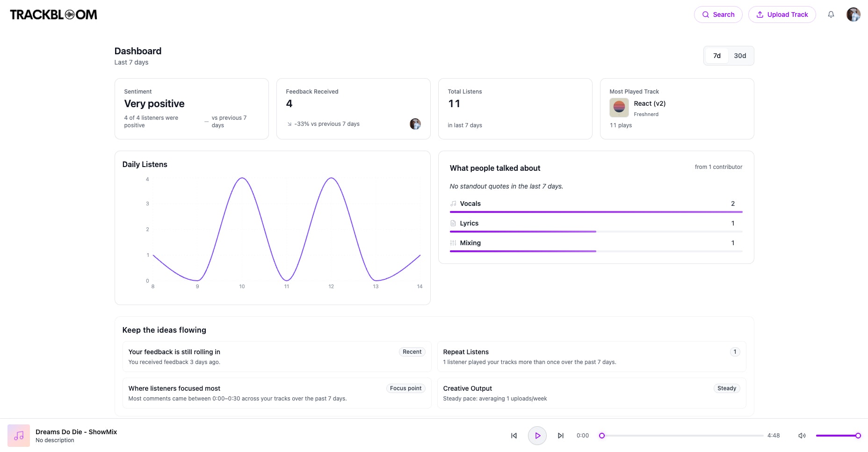Switch to the 30d time range

click(740, 56)
